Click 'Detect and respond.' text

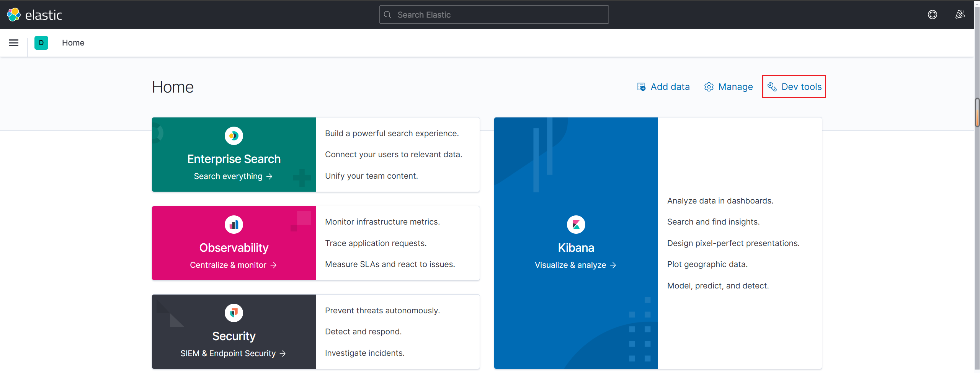(363, 332)
